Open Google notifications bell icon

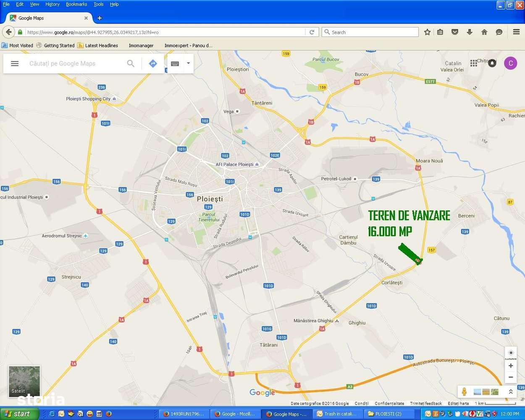(492, 63)
